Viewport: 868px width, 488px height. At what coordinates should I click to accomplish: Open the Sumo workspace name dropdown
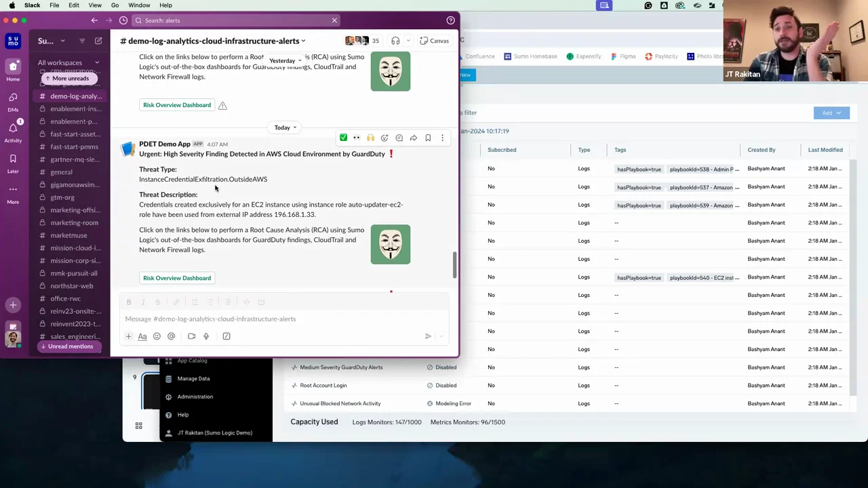pos(51,41)
